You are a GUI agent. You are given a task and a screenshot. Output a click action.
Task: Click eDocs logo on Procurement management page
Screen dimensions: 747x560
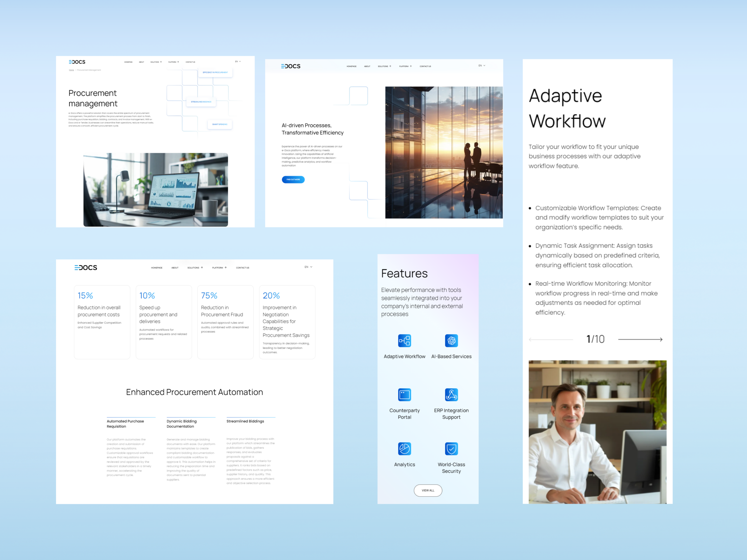[x=77, y=62]
